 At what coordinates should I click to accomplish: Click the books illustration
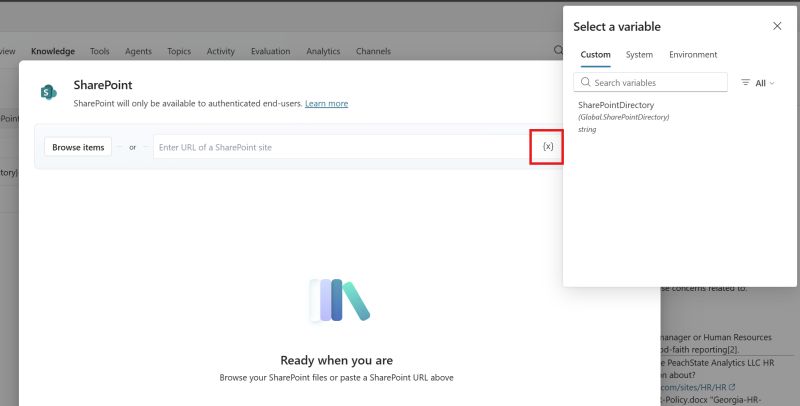click(x=339, y=300)
